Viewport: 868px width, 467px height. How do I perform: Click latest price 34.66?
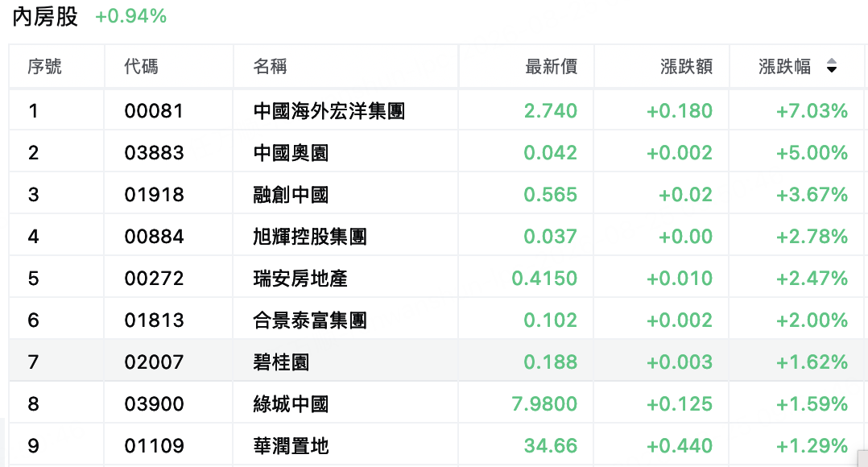tap(551, 446)
